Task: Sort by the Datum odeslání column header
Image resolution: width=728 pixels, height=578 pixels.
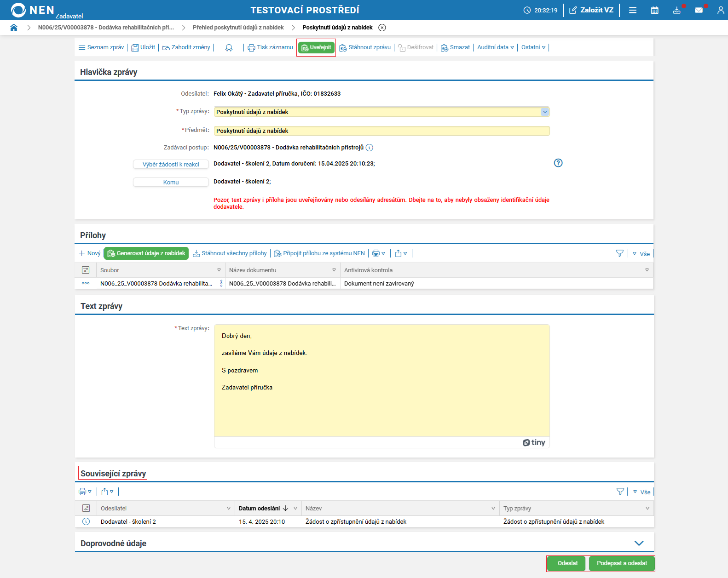Action: 260,508
